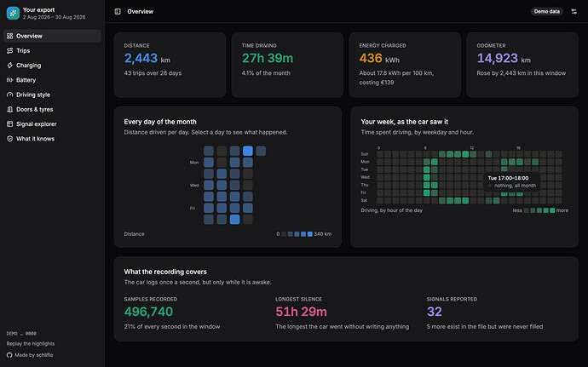Click the brightest blue swatch next to 340 km
This screenshot has width=588, height=367.
tap(309, 234)
